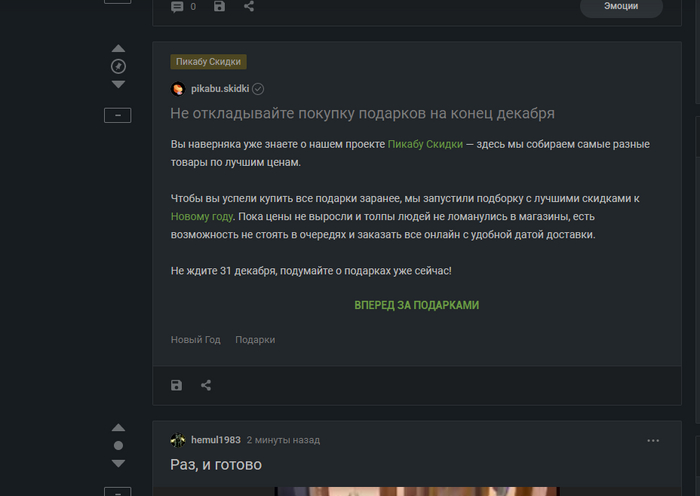Image resolution: width=700 pixels, height=496 pixels.
Task: Open comments on the top post
Action: pyautogui.click(x=183, y=7)
